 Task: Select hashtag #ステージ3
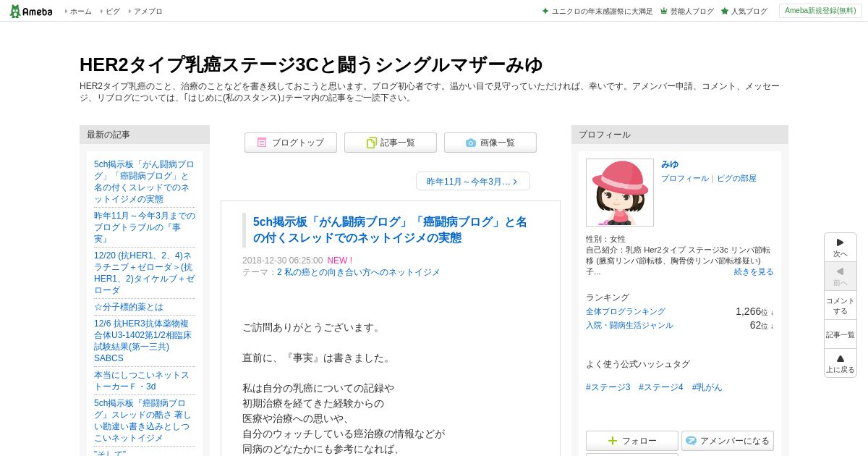pos(608,387)
